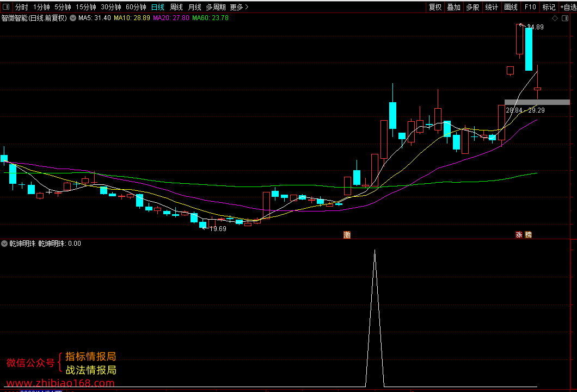Click the 激 event marker
577x392 pixels.
tap(347, 235)
